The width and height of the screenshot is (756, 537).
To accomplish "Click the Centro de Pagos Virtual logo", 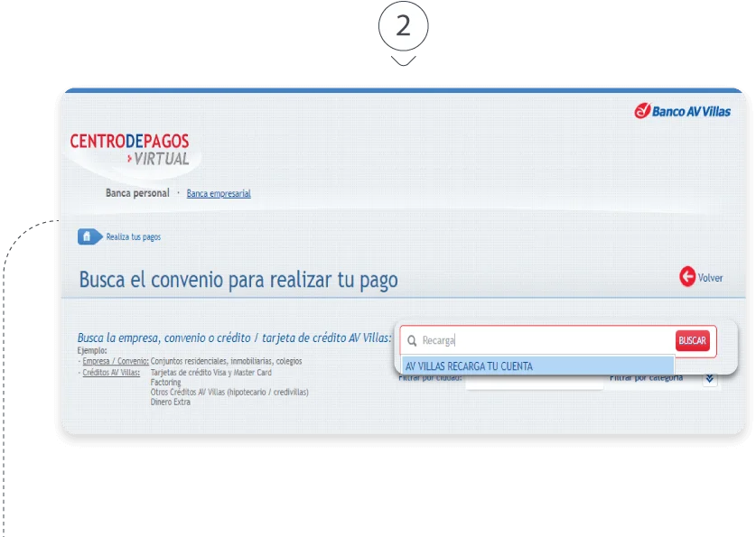I will click(130, 150).
